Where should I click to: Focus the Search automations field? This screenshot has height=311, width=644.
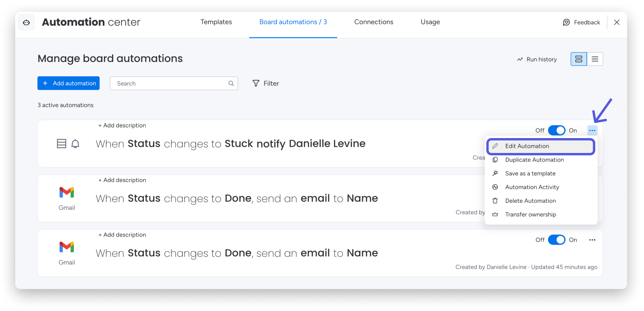point(174,83)
